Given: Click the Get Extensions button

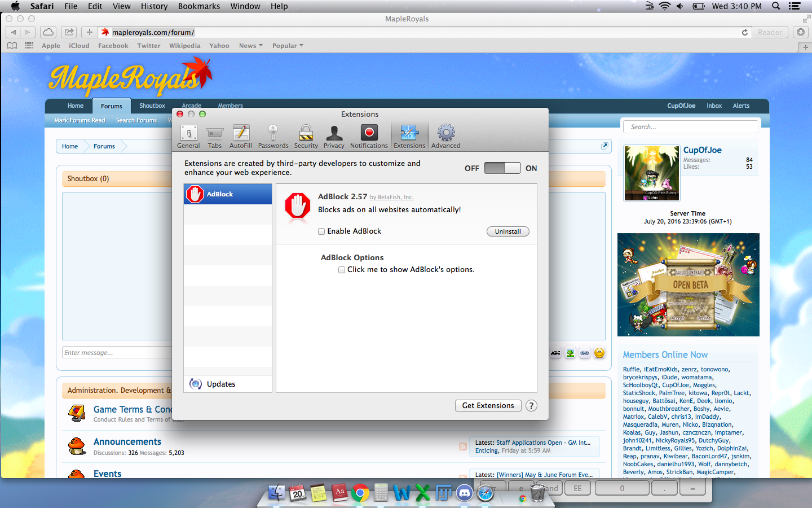Looking at the screenshot, I should [488, 405].
